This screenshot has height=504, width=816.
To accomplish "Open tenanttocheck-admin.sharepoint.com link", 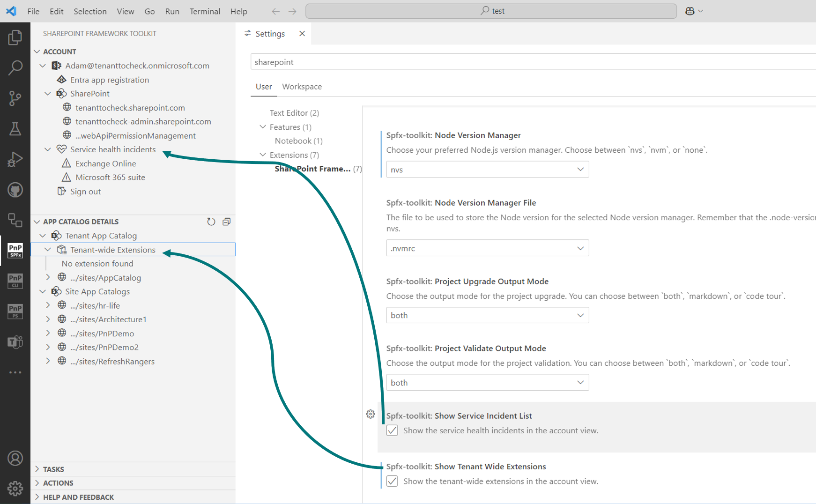I will [143, 121].
